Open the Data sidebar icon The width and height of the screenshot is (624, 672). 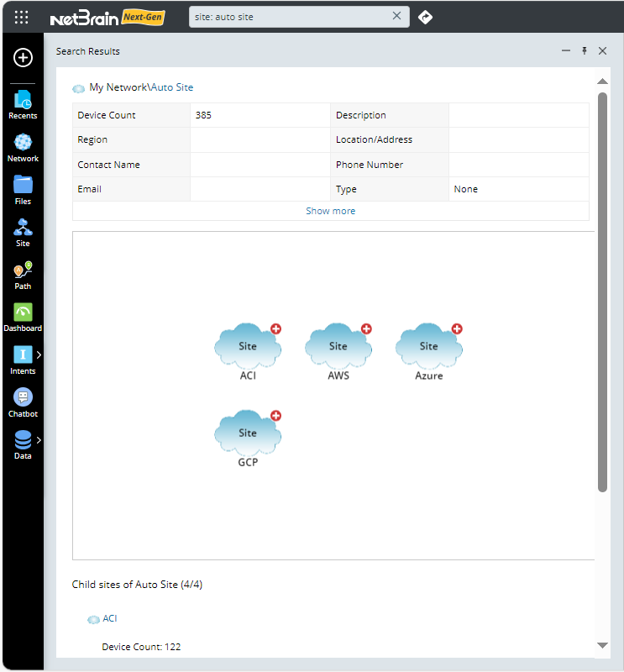click(23, 445)
